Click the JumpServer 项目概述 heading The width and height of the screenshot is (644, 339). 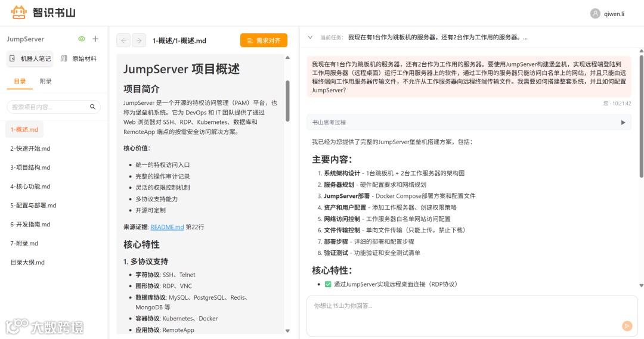181,69
